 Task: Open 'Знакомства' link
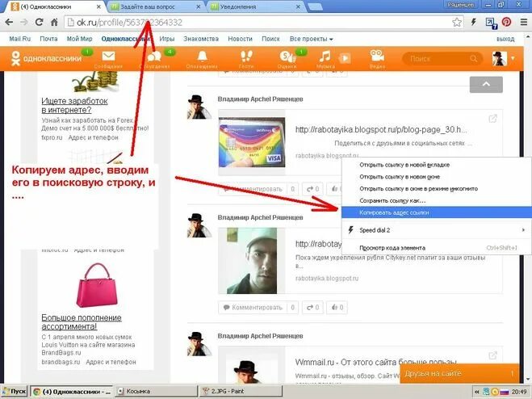[x=201, y=39]
